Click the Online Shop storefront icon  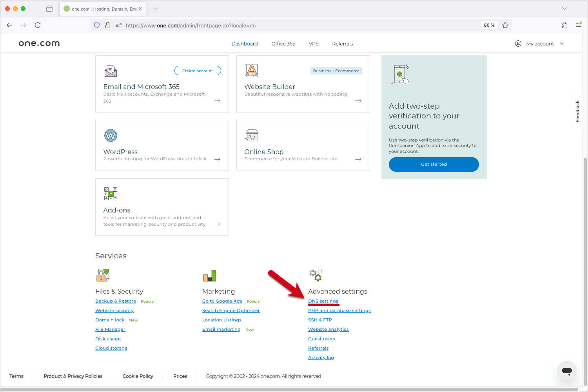click(252, 135)
